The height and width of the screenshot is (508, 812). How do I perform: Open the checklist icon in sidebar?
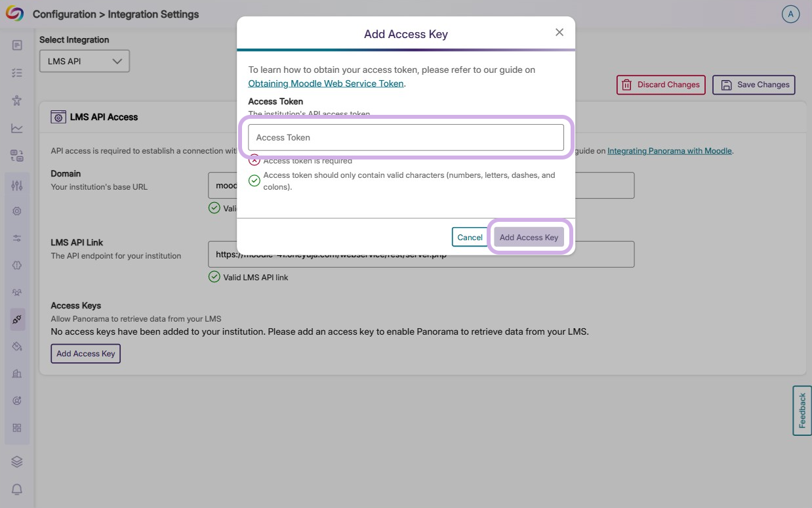(17, 73)
